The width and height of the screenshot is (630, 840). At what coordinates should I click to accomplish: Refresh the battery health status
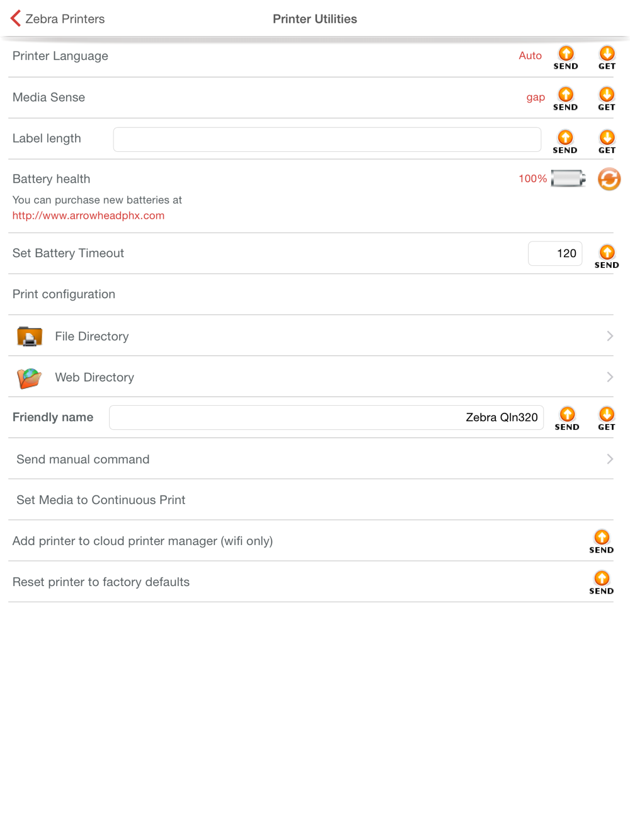(x=609, y=179)
